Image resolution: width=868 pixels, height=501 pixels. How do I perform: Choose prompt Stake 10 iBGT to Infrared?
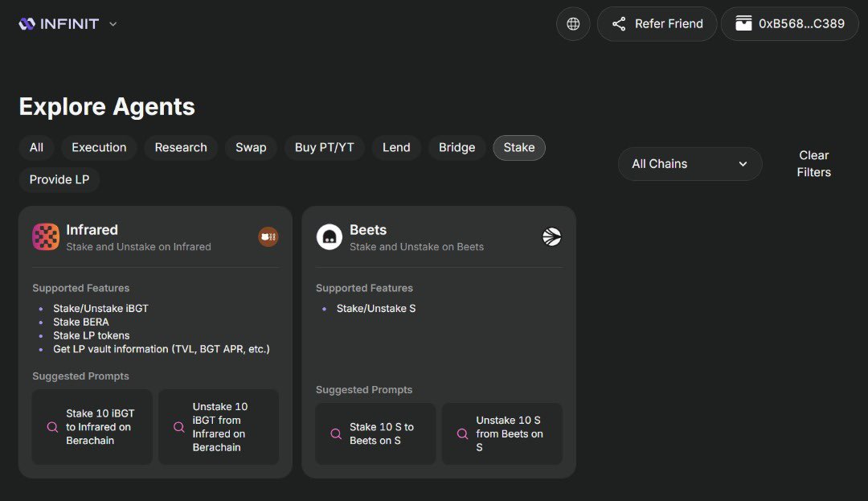[92, 427]
